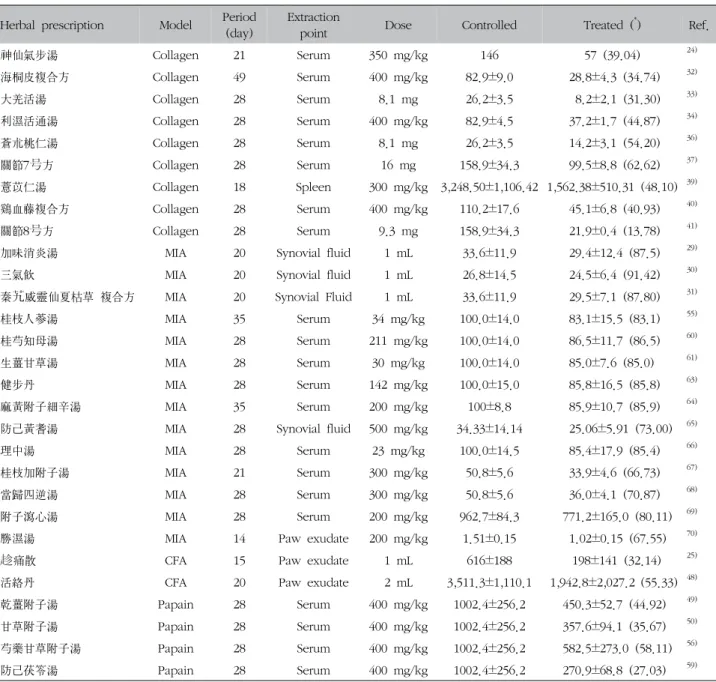This screenshot has width=716, height=682.
Task: Click the Dose column header
Action: (x=398, y=25)
